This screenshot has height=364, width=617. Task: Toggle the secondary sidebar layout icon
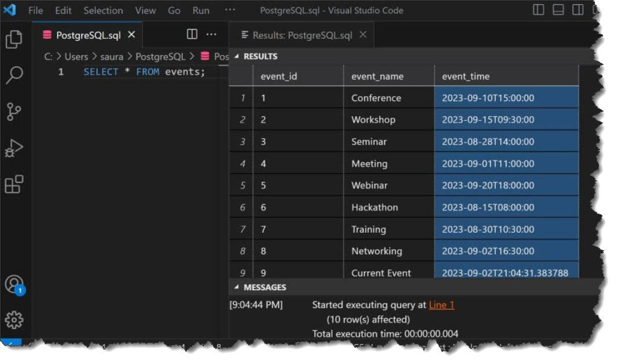[578, 10]
